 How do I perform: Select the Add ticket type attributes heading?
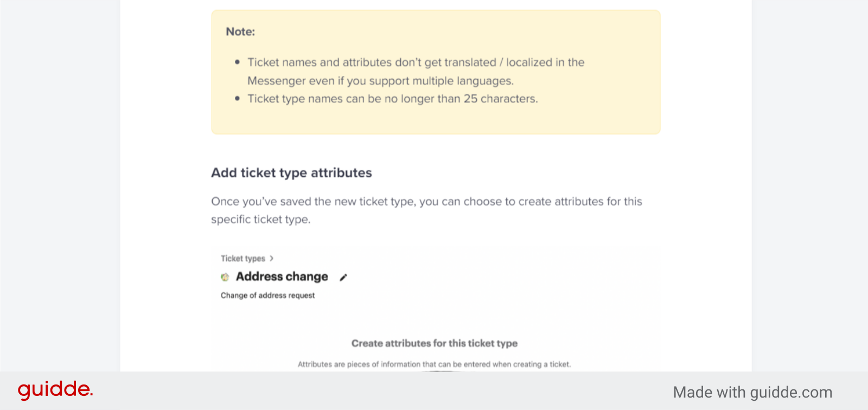(291, 172)
